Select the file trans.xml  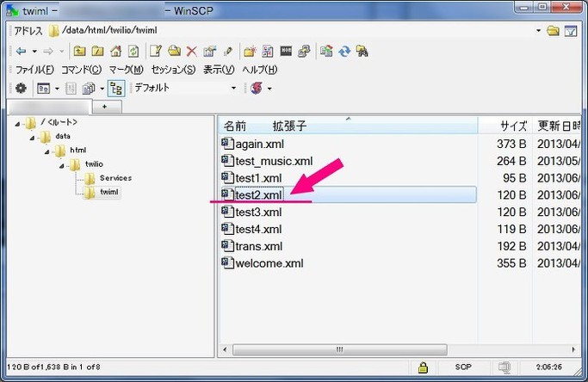tap(259, 246)
